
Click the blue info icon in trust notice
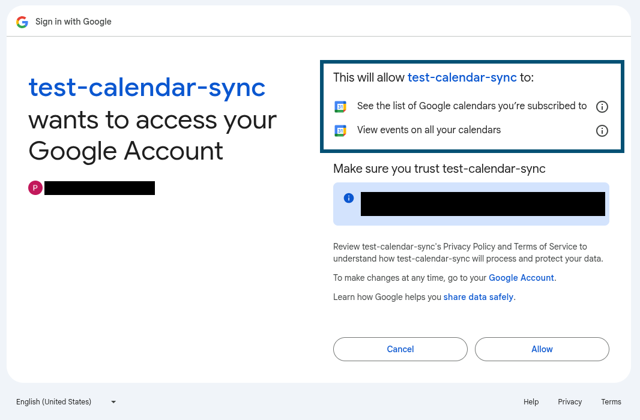(x=349, y=198)
